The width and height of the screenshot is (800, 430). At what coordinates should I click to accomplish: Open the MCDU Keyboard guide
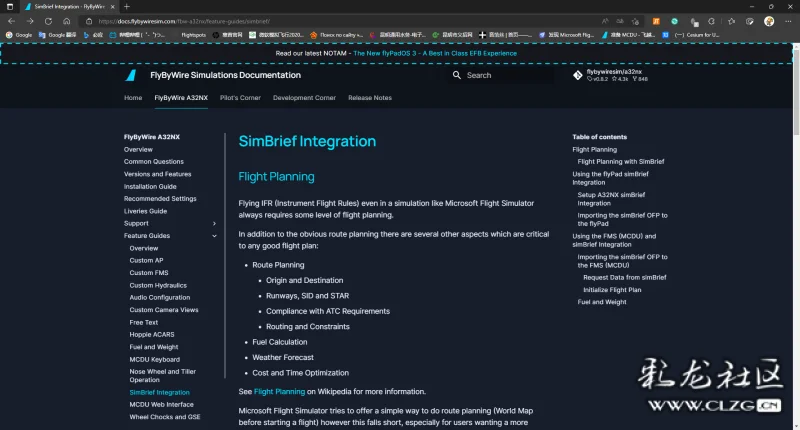pos(155,360)
